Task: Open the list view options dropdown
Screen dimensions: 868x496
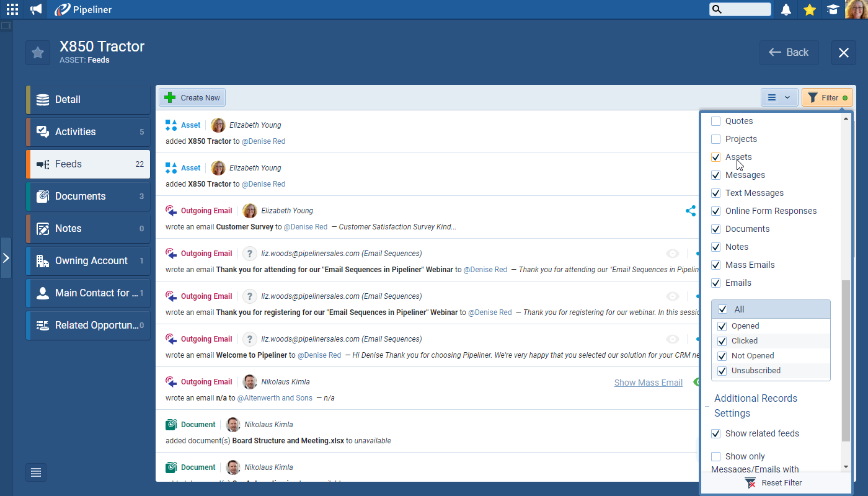Action: click(x=779, y=97)
